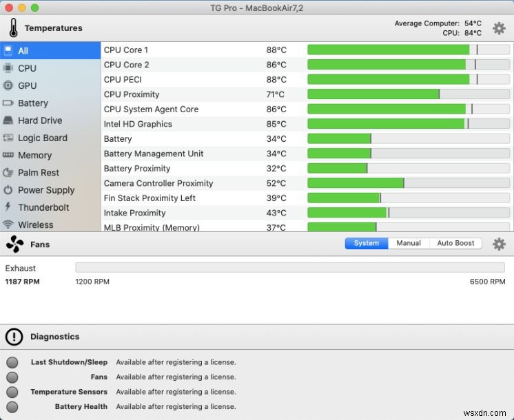
Task: Click the Temperature Sensors status indicator
Action: (x=12, y=392)
